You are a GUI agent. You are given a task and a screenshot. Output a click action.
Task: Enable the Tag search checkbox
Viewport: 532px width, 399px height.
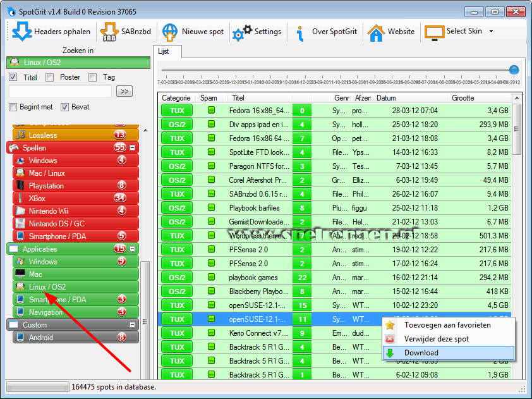click(x=93, y=77)
